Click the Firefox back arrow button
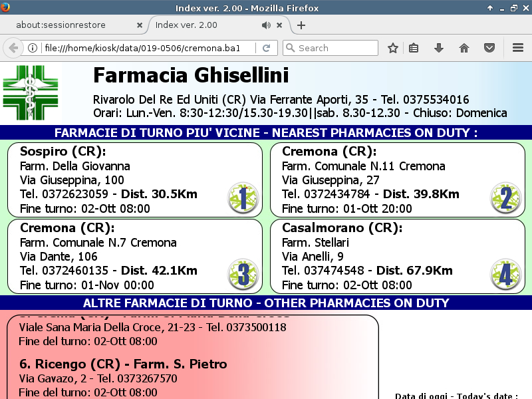 [13, 48]
